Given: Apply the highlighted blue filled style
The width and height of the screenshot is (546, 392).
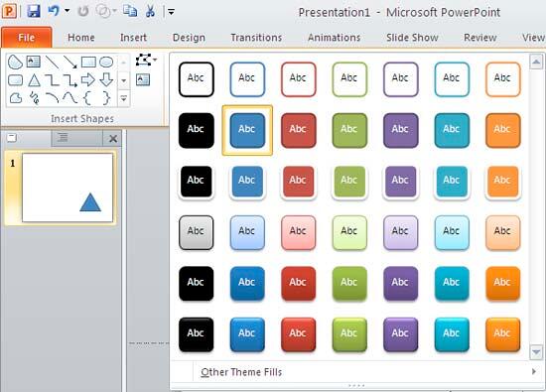Looking at the screenshot, I should 247,130.
